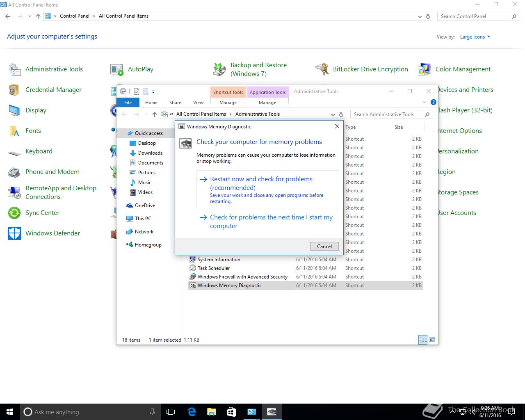Click All Control Panel Items in Explorer breadcrumb
525x420 pixels.
[x=201, y=114]
